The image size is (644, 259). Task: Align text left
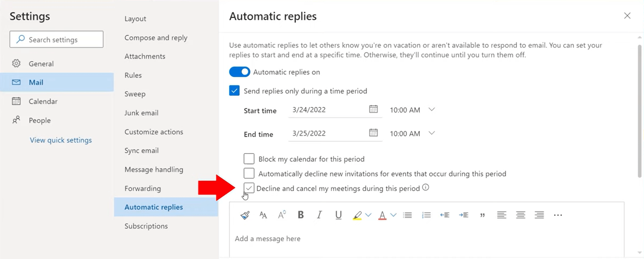pyautogui.click(x=501, y=215)
